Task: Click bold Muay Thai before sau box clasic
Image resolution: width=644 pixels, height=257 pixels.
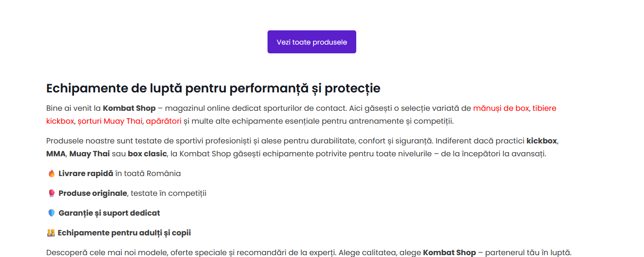Action: 90,154
